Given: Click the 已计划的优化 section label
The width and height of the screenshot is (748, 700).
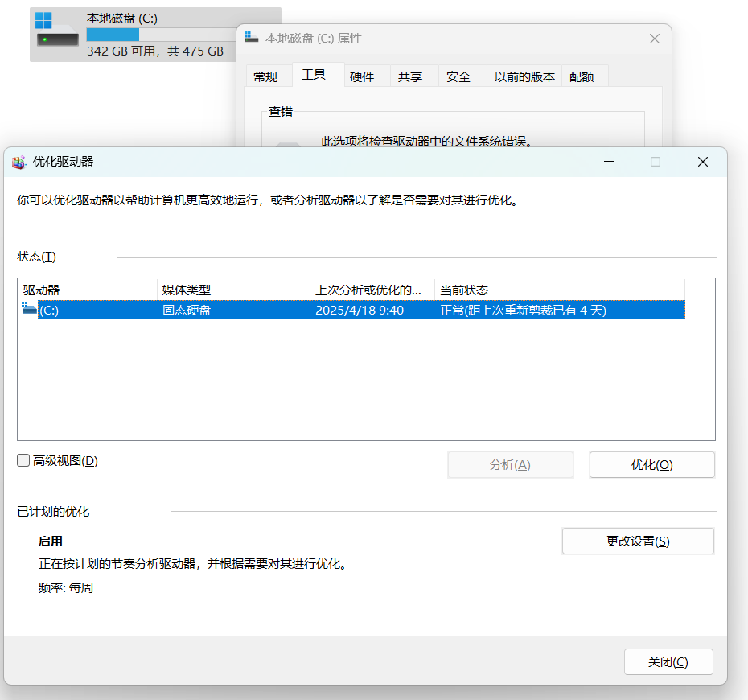Looking at the screenshot, I should click(x=53, y=512).
